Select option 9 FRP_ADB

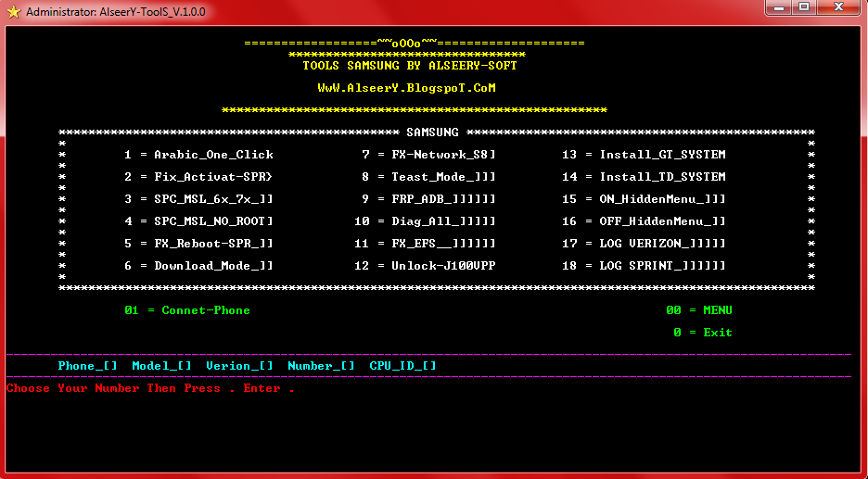[x=428, y=199]
